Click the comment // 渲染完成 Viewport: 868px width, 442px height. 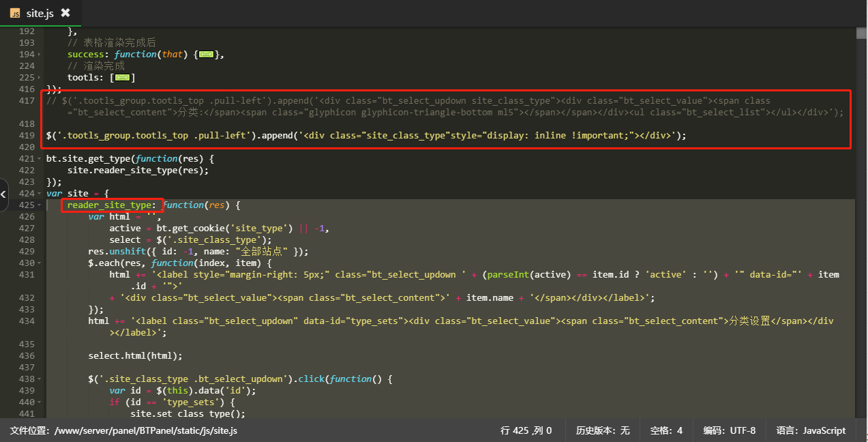[x=96, y=66]
